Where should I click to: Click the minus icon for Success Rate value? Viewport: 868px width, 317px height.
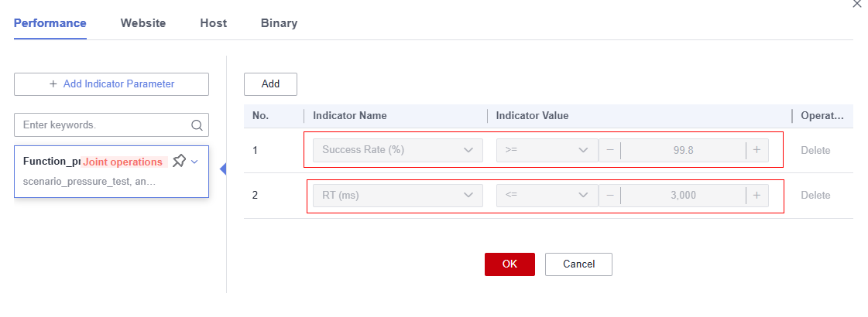click(x=609, y=150)
